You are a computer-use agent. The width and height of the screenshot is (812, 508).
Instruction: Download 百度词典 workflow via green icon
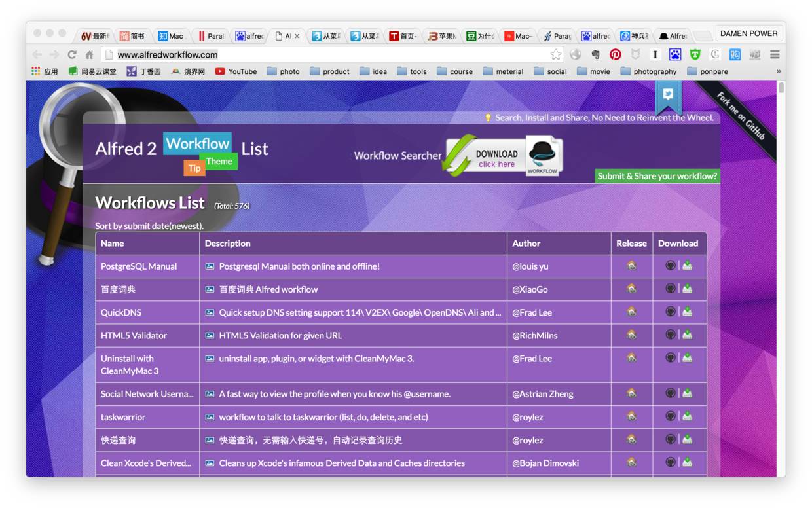[687, 289]
